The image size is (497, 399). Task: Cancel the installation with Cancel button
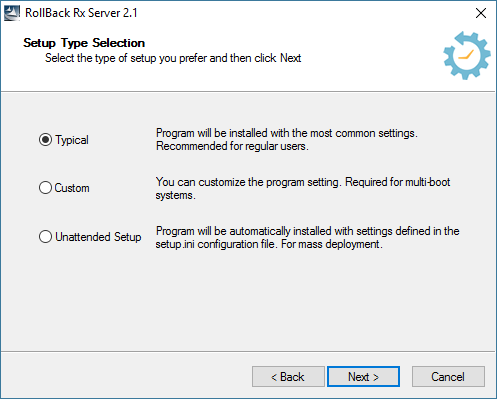[x=448, y=377]
